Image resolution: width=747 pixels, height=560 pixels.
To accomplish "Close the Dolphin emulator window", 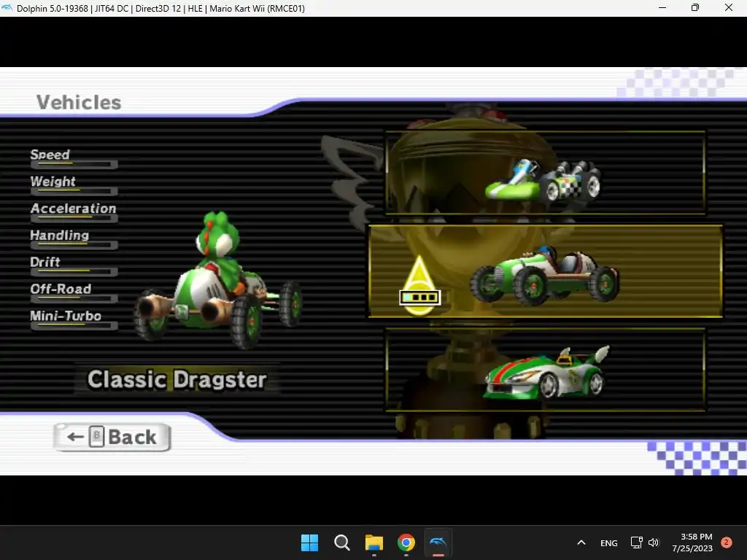I will click(729, 7).
